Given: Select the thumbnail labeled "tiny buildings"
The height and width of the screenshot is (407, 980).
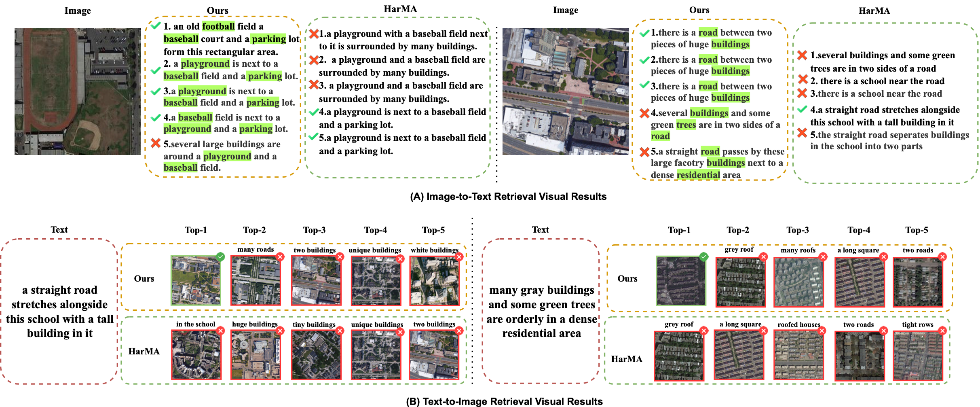Looking at the screenshot, I should pyautogui.click(x=316, y=355).
